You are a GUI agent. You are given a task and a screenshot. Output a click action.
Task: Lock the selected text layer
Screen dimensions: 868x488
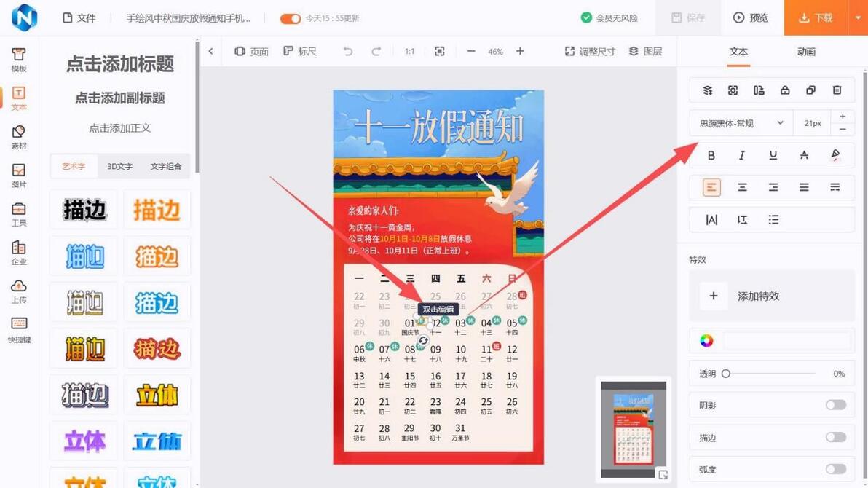pos(785,90)
